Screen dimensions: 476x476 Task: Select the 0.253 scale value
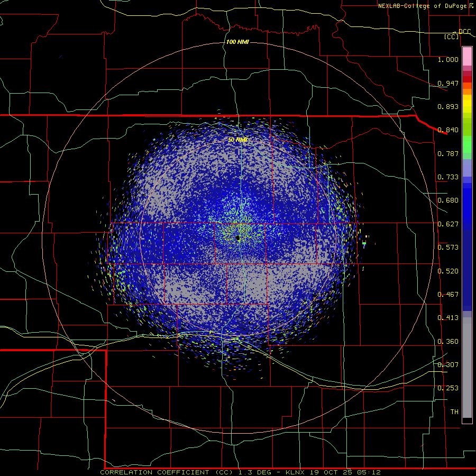pyautogui.click(x=448, y=388)
